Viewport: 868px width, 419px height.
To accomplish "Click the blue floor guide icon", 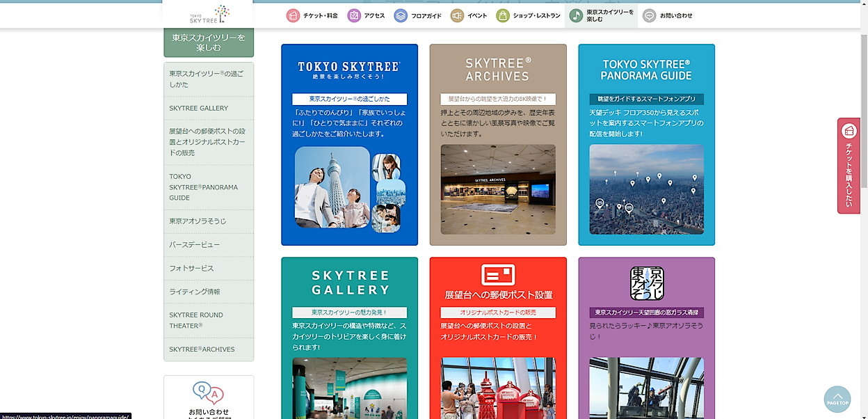I will tap(401, 15).
